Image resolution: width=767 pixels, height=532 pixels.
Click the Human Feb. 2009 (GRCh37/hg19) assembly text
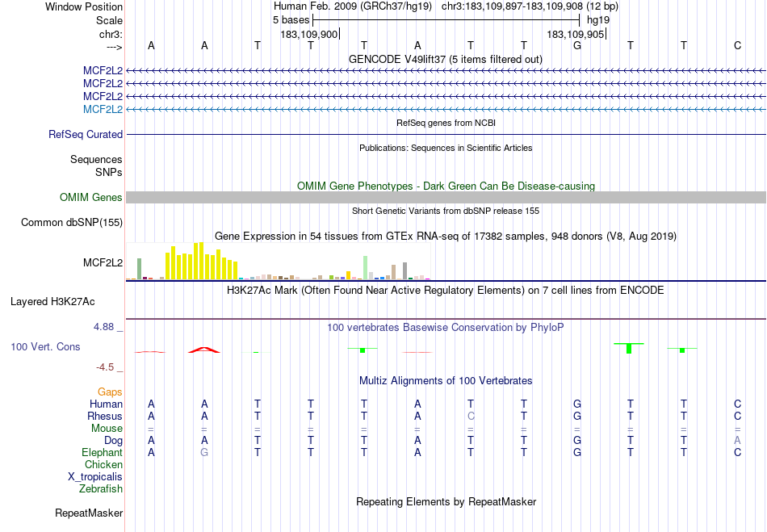(353, 6)
